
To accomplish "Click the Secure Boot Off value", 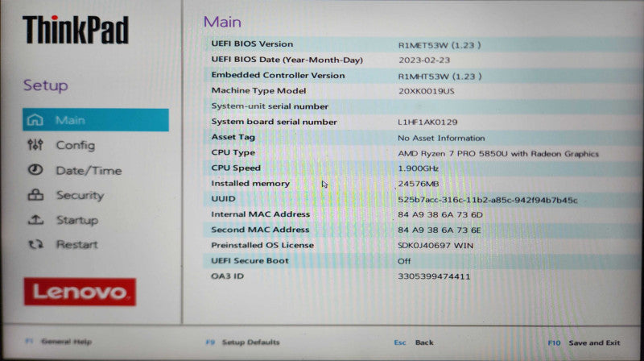I will tap(404, 261).
